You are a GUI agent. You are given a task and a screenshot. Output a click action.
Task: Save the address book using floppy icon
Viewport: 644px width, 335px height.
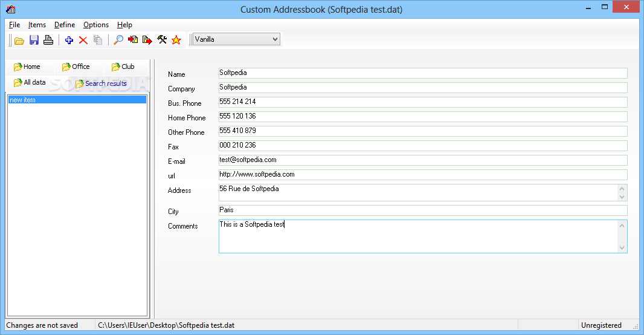(x=34, y=40)
